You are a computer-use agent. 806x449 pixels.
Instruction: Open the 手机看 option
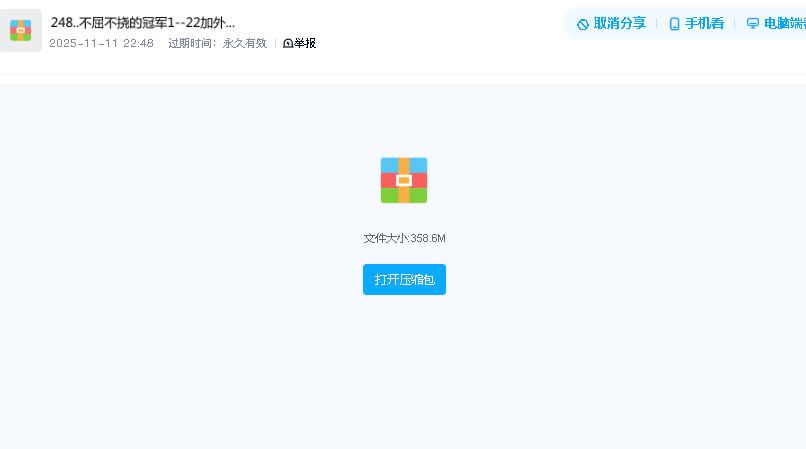pyautogui.click(x=697, y=24)
